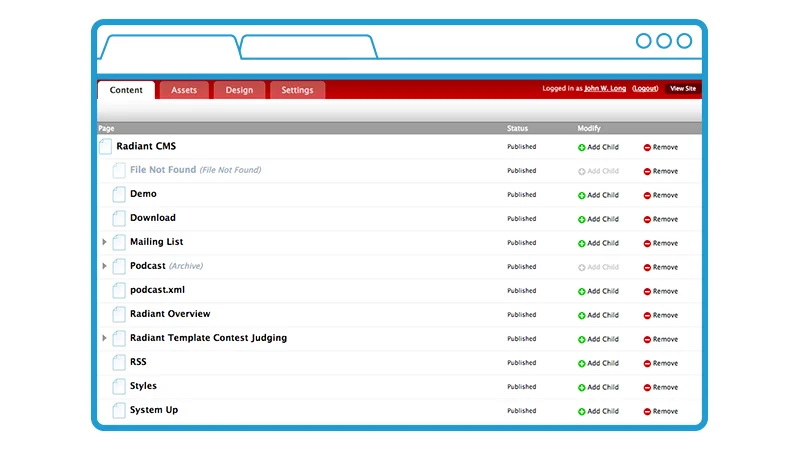Viewport: 800px width, 450px height.
Task: Click the System Up page icon
Action: 119,410
